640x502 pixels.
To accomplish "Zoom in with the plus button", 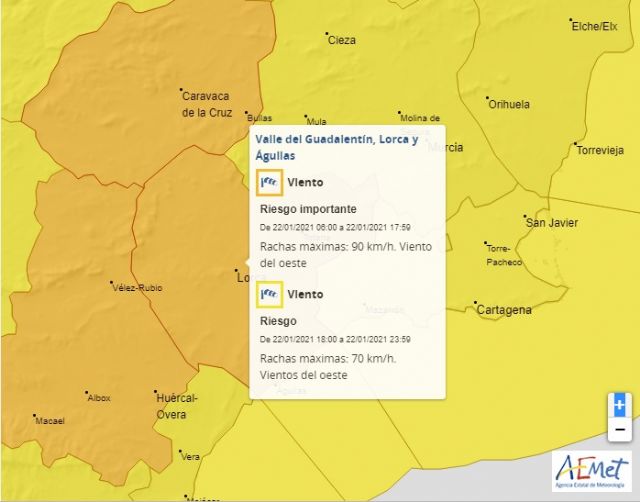I will coord(619,405).
